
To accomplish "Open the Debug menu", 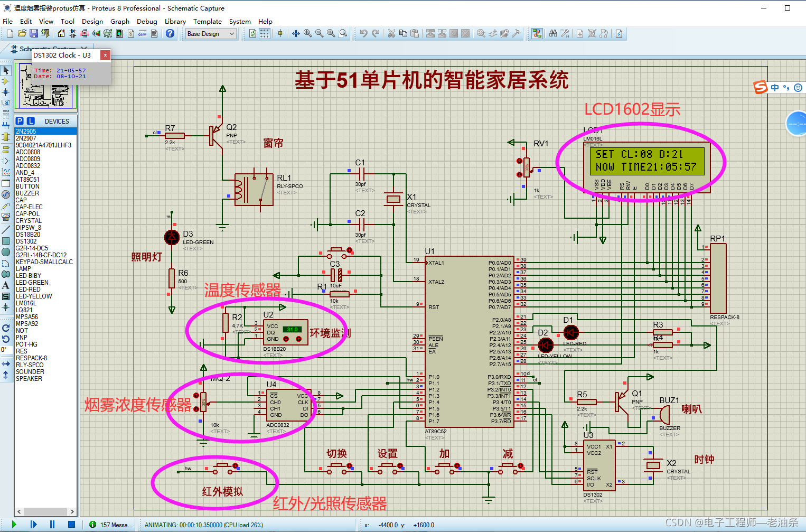I will tap(147, 21).
